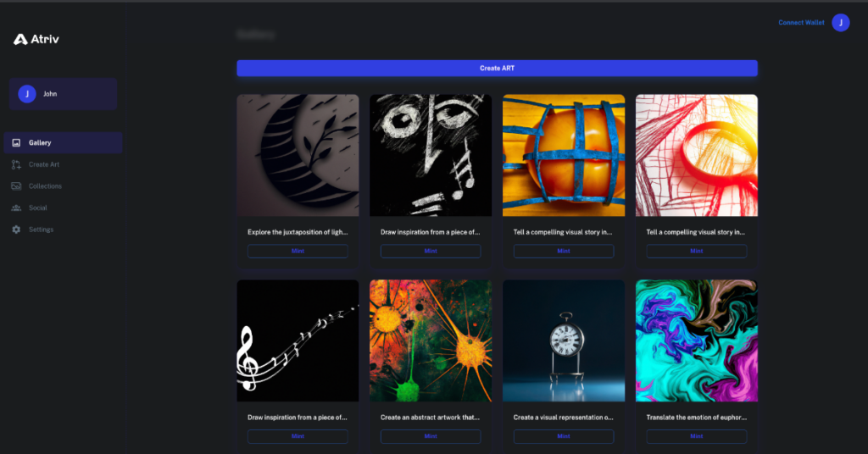Click the Settings gear icon
The width and height of the screenshot is (868, 454).
pyautogui.click(x=16, y=230)
